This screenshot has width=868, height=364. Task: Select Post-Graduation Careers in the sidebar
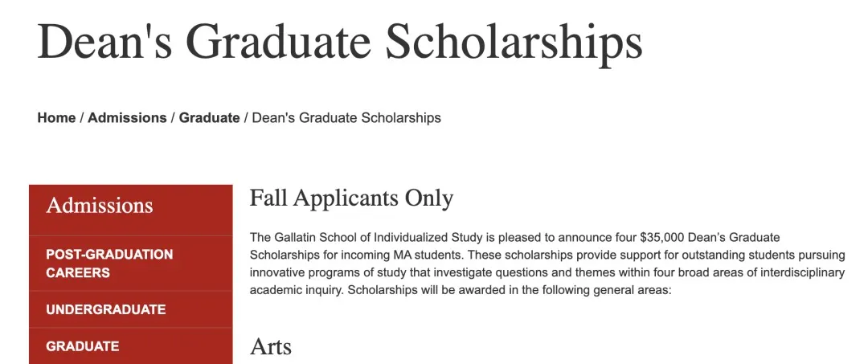coord(109,264)
